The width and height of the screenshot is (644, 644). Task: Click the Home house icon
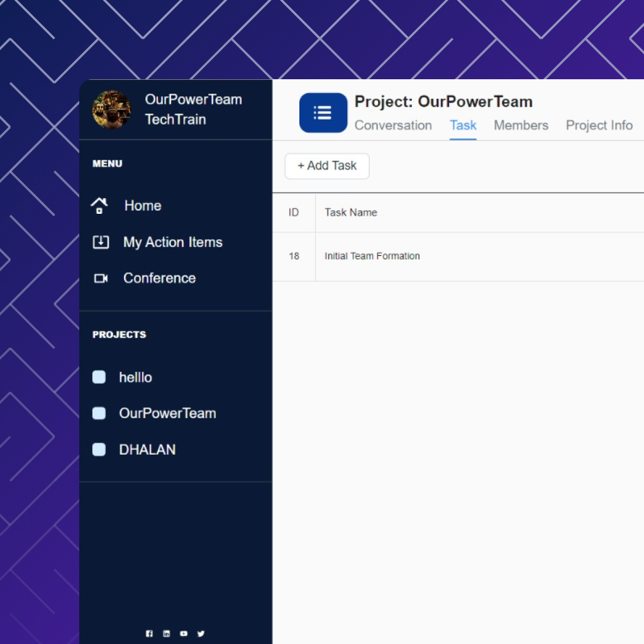pos(99,206)
